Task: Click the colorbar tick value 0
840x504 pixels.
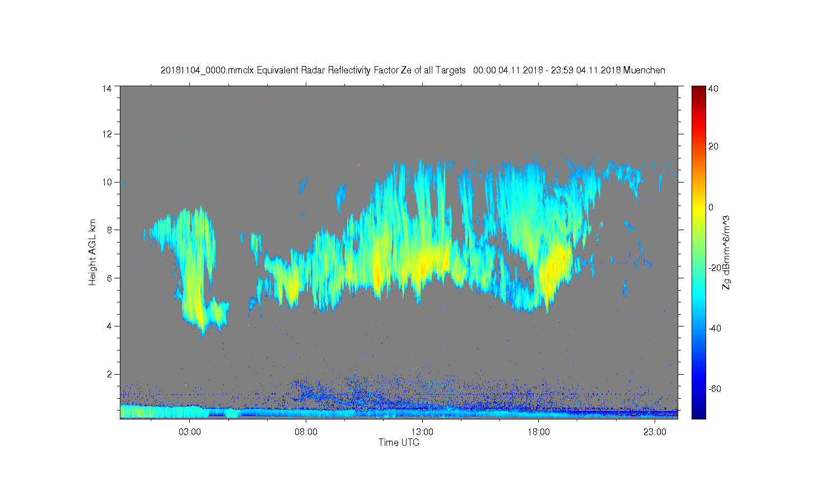Action: pyautogui.click(x=711, y=207)
